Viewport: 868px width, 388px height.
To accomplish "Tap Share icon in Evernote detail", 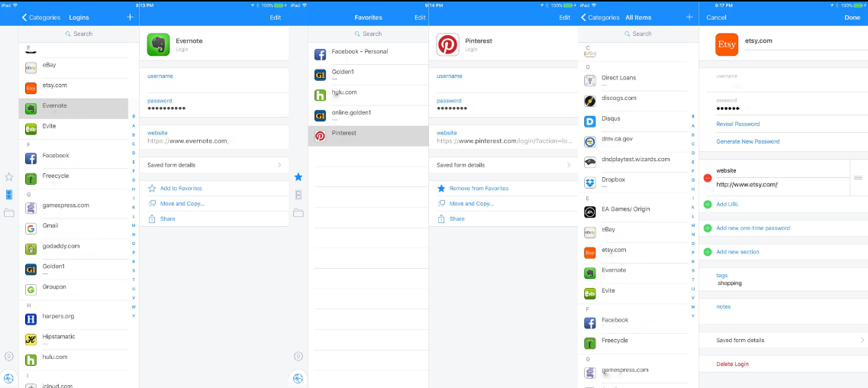I will (152, 218).
